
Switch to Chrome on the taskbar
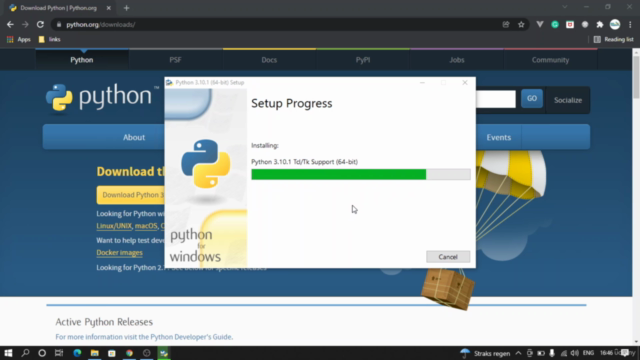(x=129, y=353)
